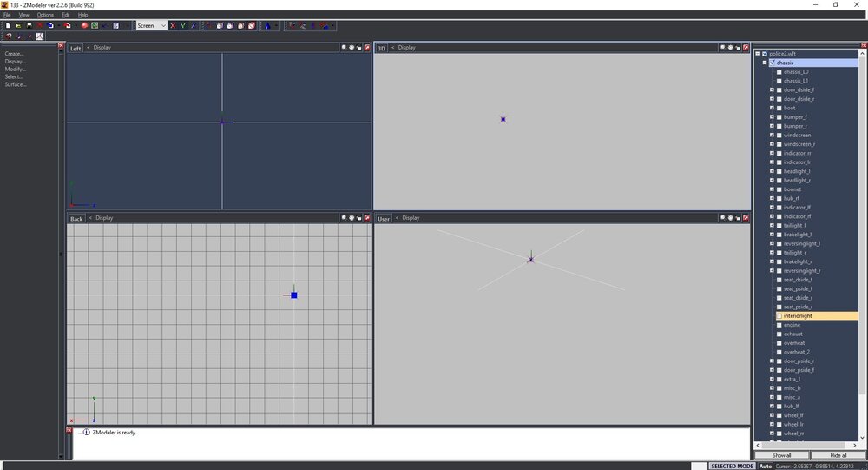Collapse the police2.wft tree root
The image size is (868, 470).
click(x=758, y=54)
